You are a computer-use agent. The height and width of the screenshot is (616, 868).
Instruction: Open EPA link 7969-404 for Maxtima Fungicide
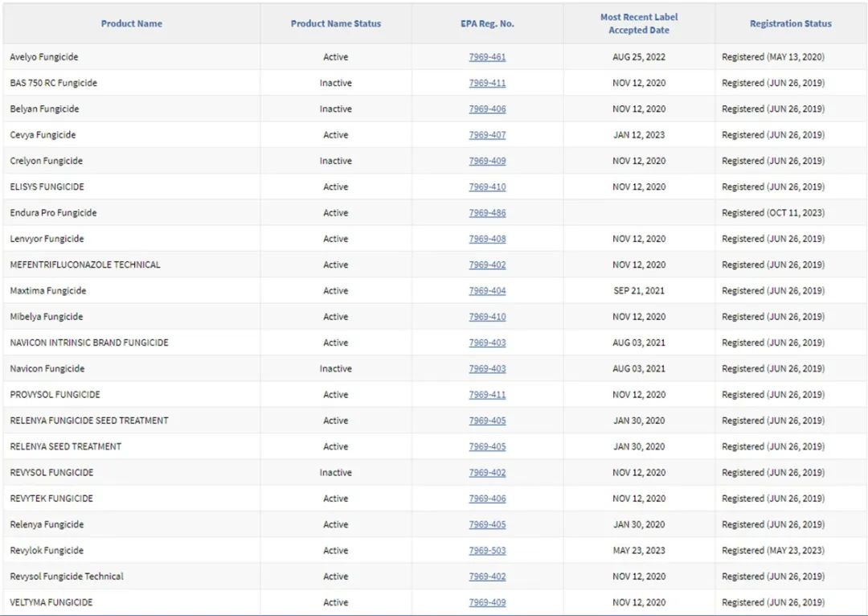[487, 291]
